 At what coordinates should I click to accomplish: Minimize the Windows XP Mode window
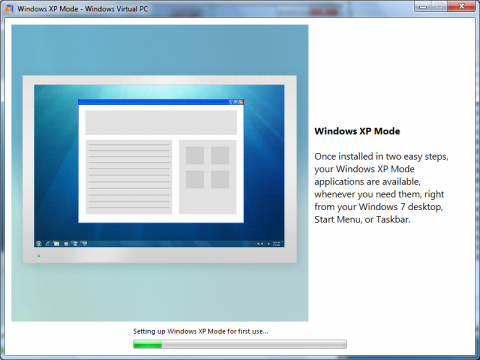coord(423,6)
